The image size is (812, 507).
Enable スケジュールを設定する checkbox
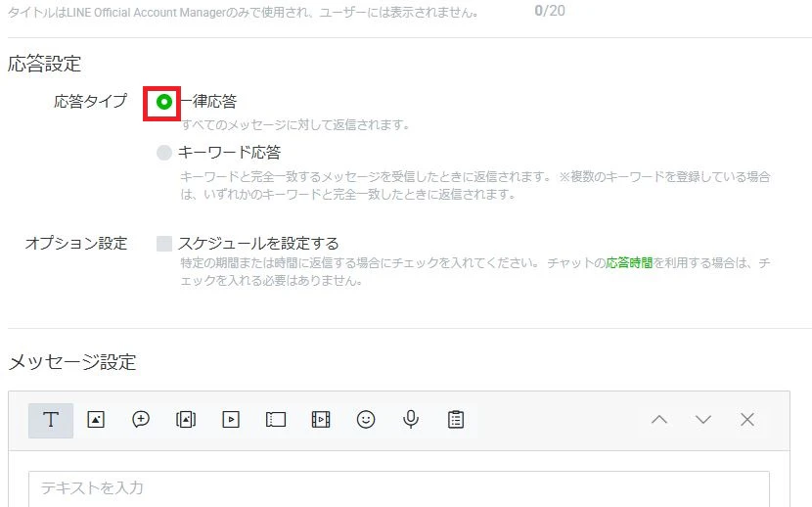pyautogui.click(x=164, y=244)
